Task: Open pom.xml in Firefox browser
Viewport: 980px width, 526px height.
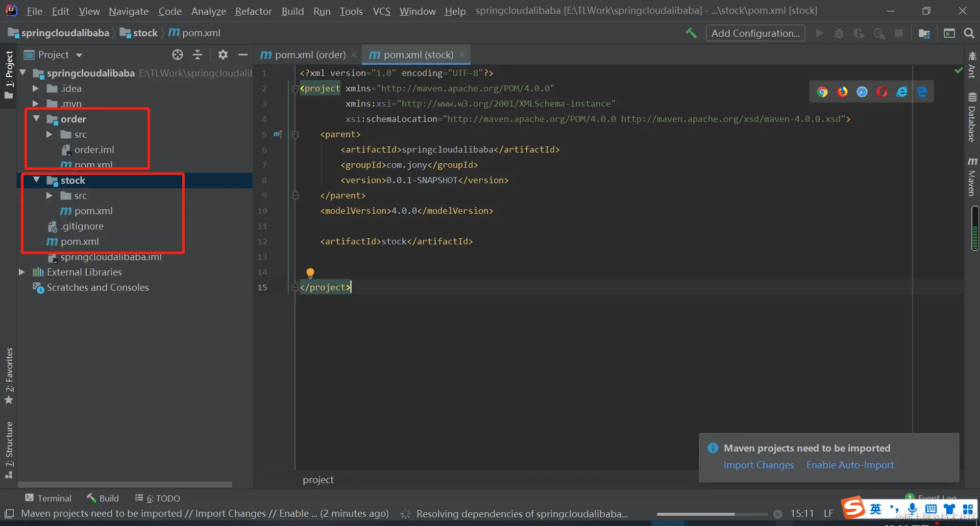Action: (x=842, y=92)
